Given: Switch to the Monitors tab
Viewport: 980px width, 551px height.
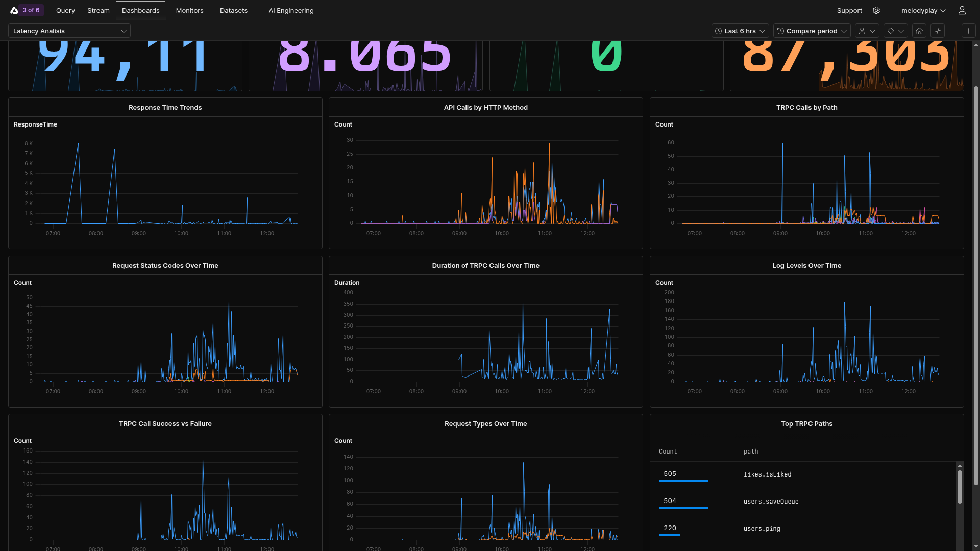Looking at the screenshot, I should coord(189,10).
